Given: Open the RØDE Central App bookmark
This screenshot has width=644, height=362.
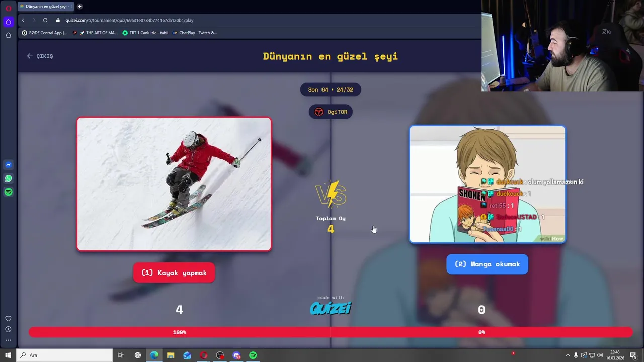Looking at the screenshot, I should 44,33.
